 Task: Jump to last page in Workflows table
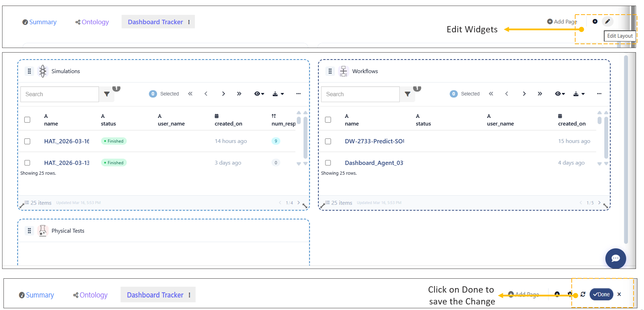pos(539,94)
